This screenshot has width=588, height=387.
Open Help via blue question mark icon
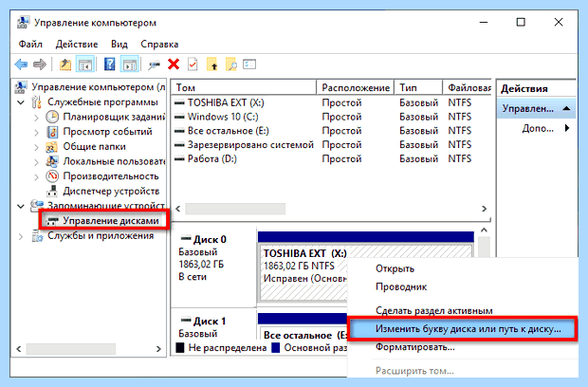click(x=109, y=64)
